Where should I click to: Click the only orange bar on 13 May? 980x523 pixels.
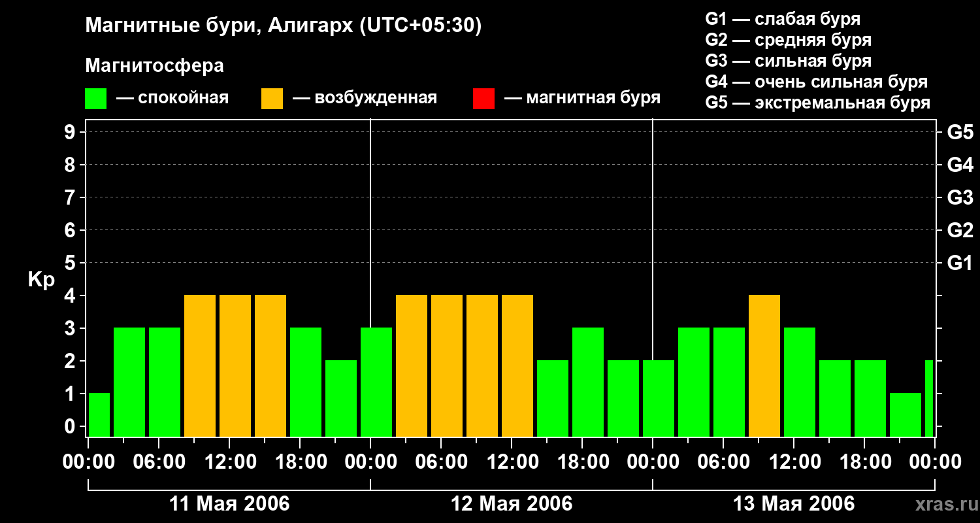point(764,366)
